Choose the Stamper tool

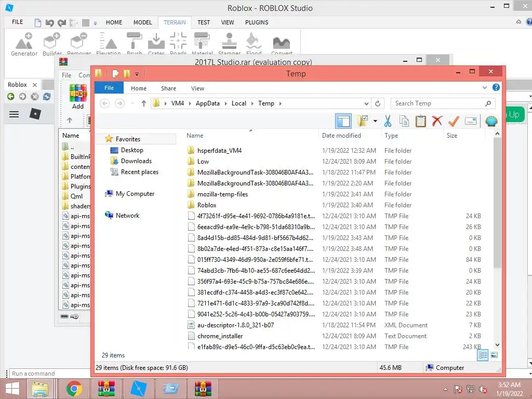[x=229, y=44]
